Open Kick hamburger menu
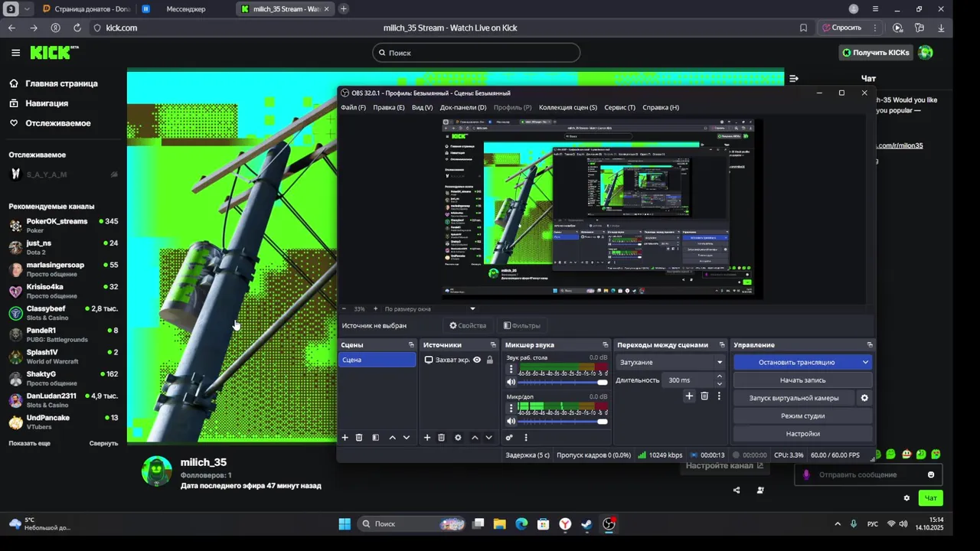The height and width of the screenshot is (551, 980). pos(15,53)
